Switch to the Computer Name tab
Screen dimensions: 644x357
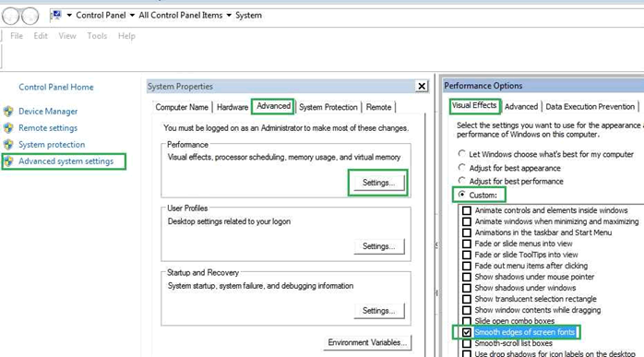click(182, 107)
